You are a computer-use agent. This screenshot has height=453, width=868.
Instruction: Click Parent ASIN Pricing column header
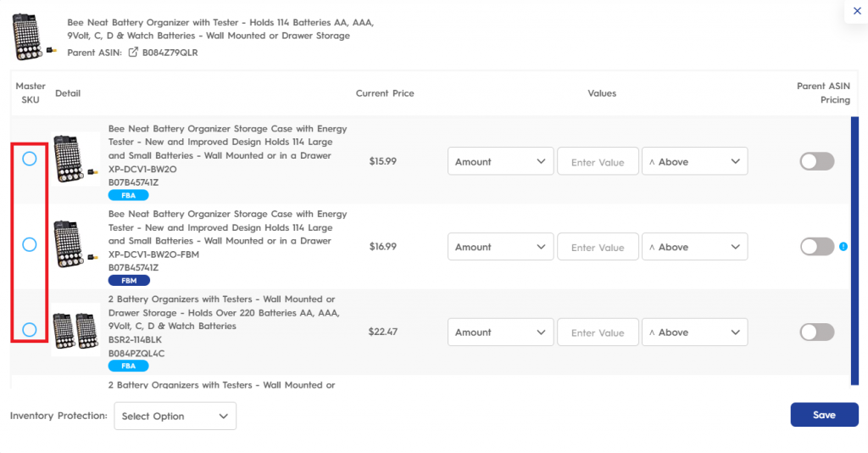(823, 93)
